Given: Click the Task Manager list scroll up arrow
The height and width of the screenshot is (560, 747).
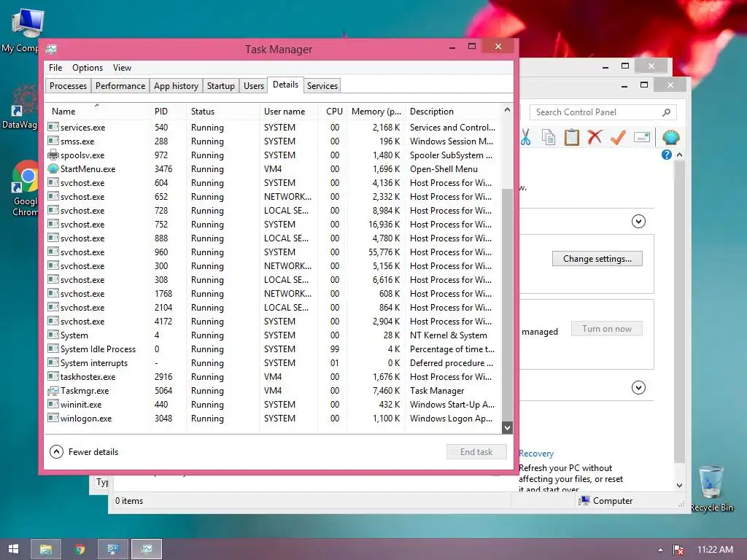Looking at the screenshot, I should coord(508,110).
